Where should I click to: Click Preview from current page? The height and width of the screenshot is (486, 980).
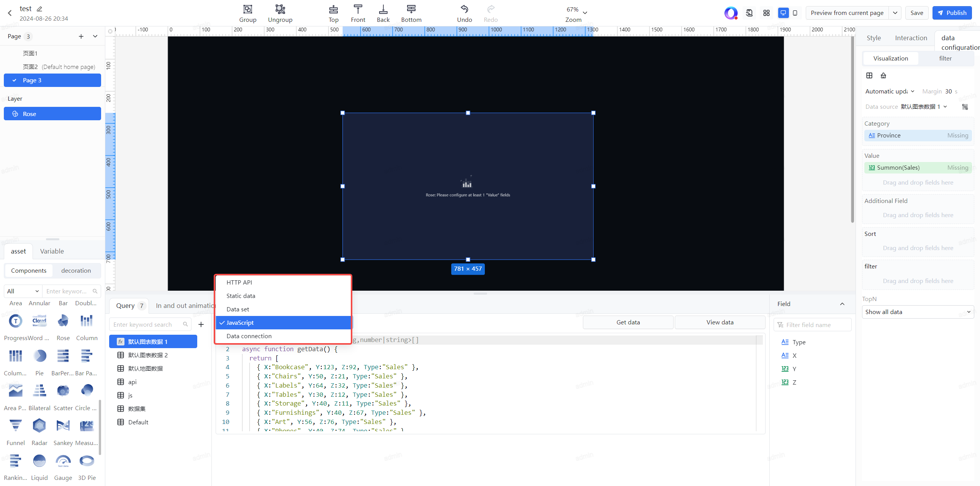coord(847,13)
